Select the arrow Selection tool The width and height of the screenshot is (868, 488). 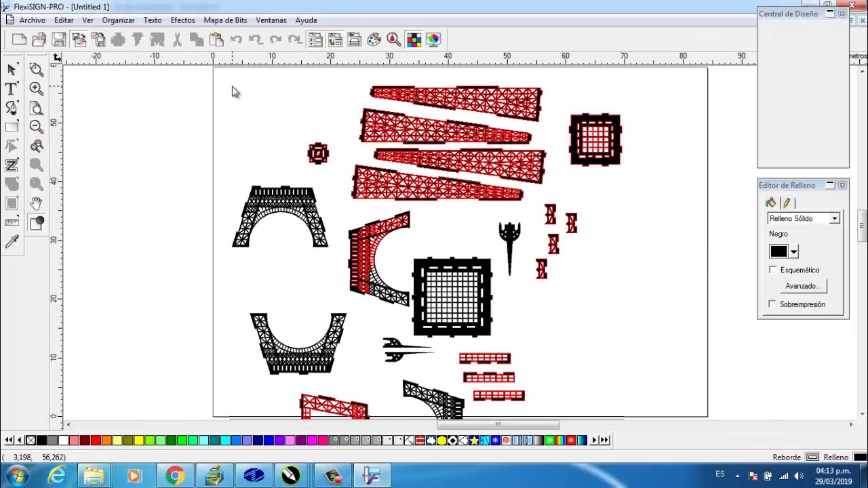tap(12, 70)
